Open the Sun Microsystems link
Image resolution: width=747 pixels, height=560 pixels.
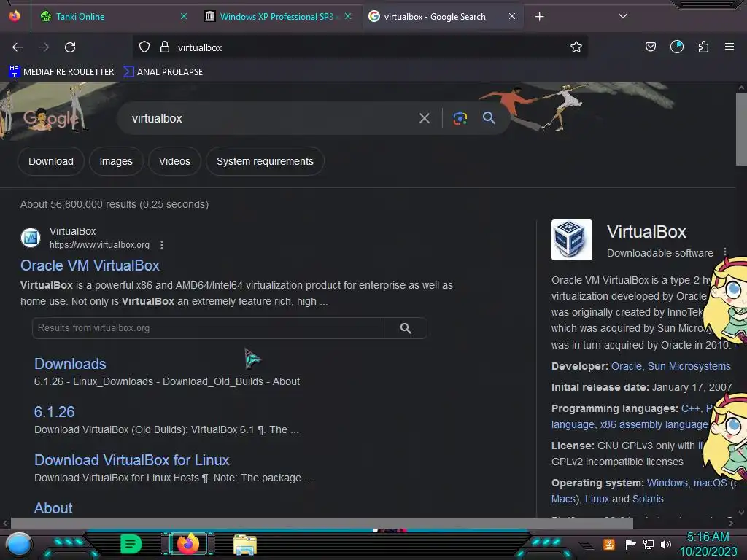pyautogui.click(x=689, y=366)
